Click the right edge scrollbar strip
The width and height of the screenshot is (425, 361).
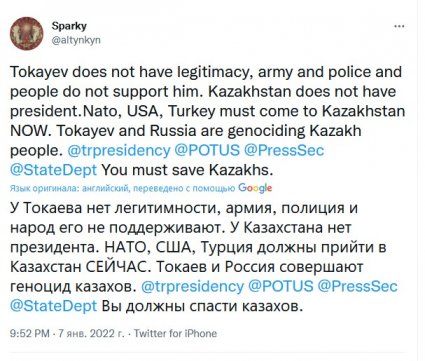[421, 180]
